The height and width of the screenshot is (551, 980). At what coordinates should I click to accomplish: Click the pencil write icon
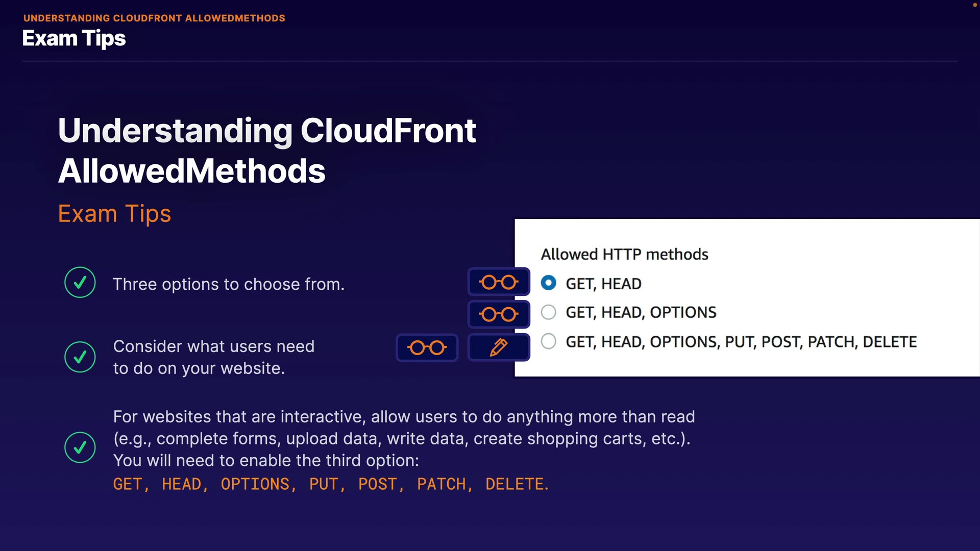[x=499, y=347]
